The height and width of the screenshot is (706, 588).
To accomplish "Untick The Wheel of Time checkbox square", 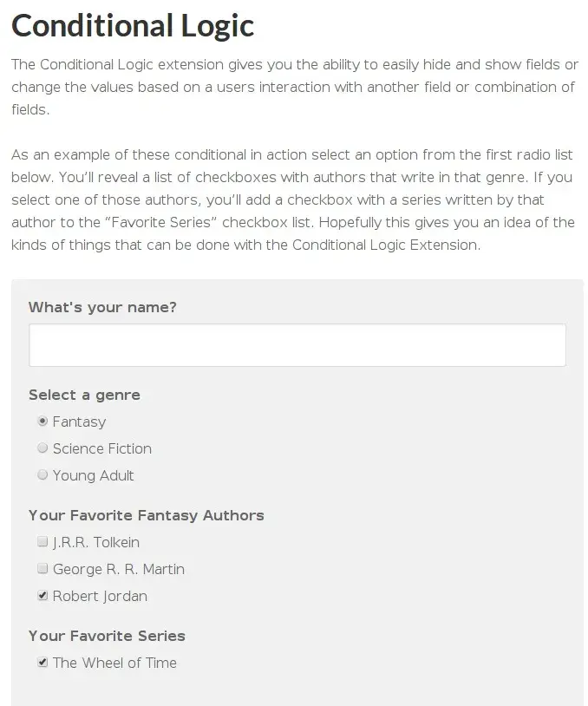I will click(42, 662).
